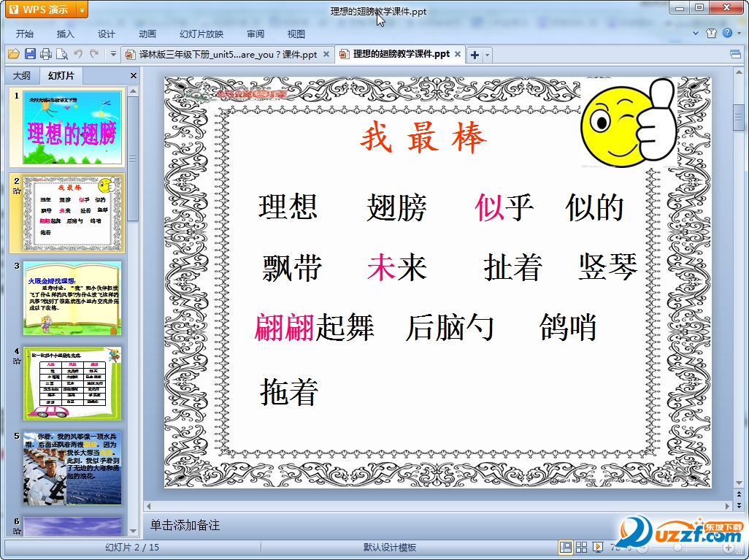Switch to 幻灯片 slides tab
Screen dimensions: 749x560
coord(61,75)
